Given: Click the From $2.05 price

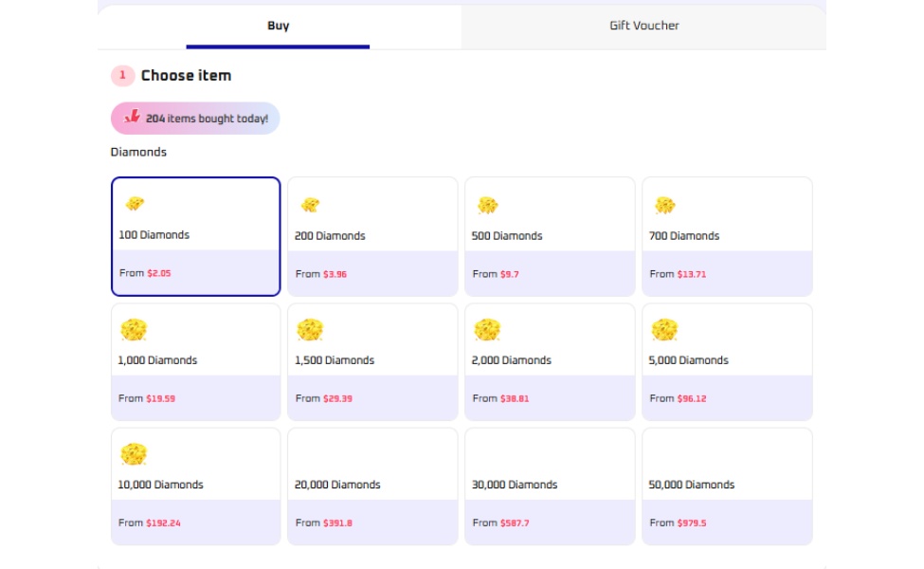Looking at the screenshot, I should (145, 273).
